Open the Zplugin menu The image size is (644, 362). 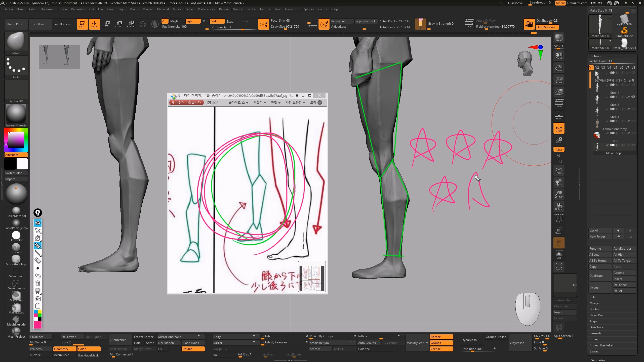point(308,9)
